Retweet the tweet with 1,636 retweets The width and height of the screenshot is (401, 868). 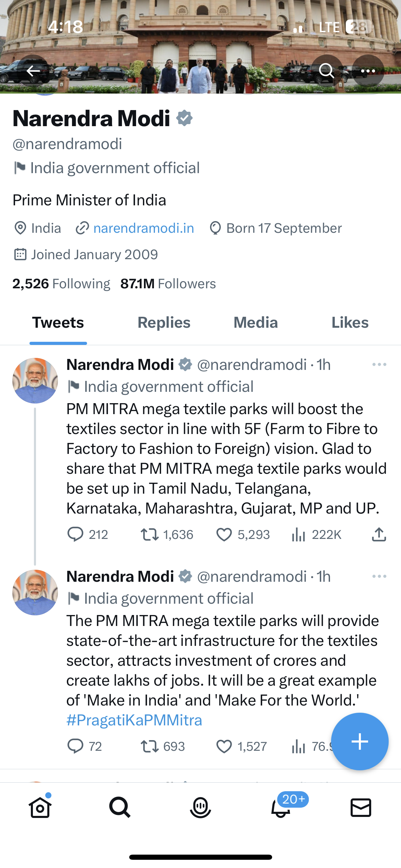point(150,534)
